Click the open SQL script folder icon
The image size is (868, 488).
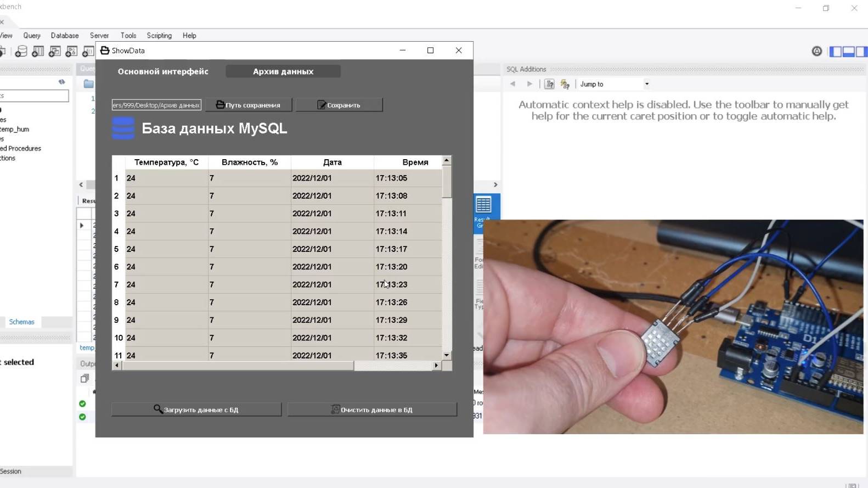pos(88,84)
